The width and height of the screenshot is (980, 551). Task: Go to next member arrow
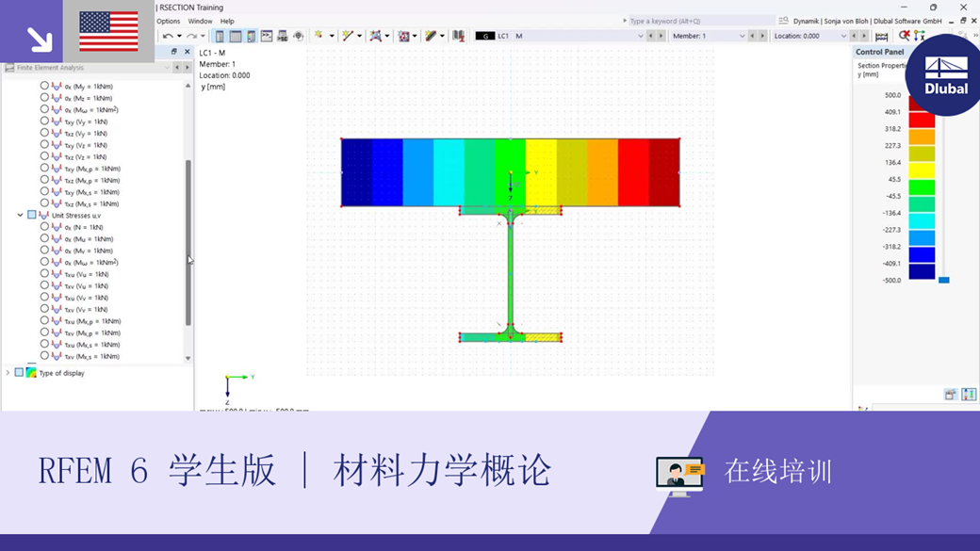762,36
